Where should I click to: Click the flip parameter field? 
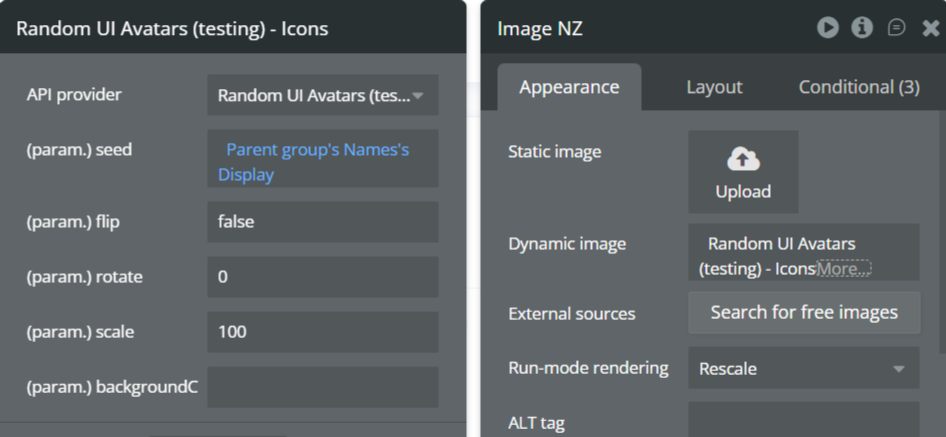(322, 222)
